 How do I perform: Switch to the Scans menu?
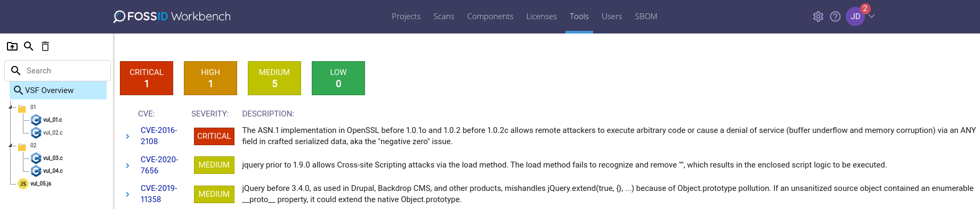[443, 16]
